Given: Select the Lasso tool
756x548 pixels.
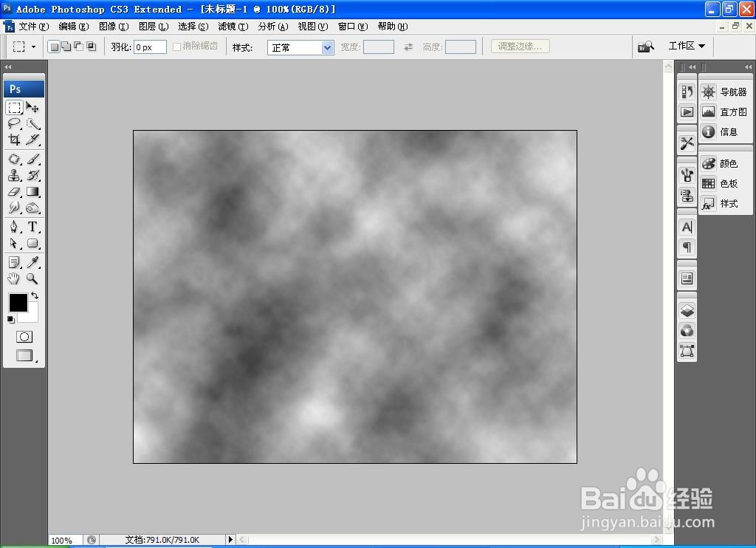Looking at the screenshot, I should (15, 123).
